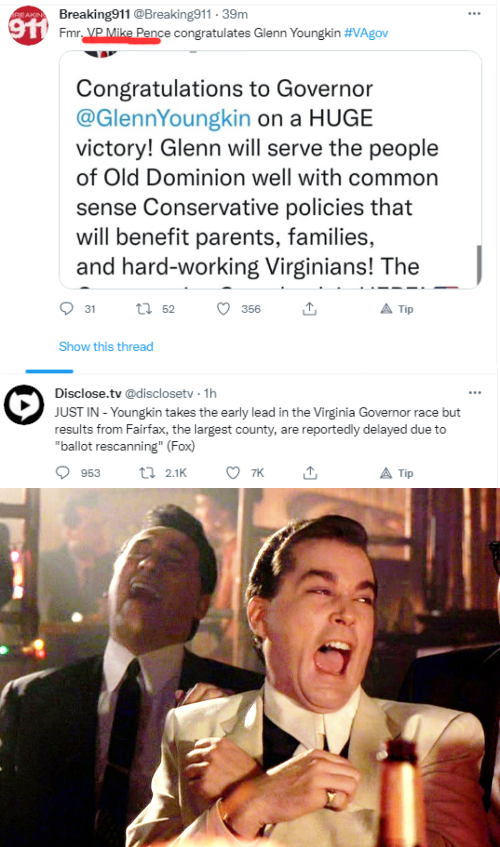Share the Breaking911 tweet
Image resolution: width=500 pixels, height=847 pixels.
click(309, 308)
